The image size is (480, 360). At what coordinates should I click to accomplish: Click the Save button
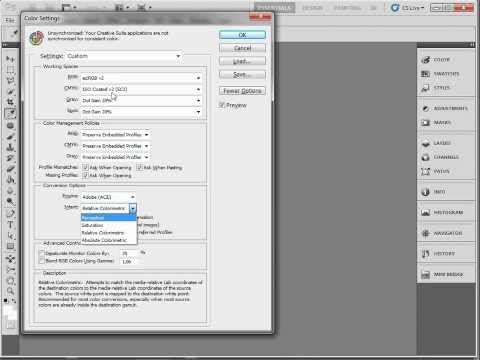242,75
